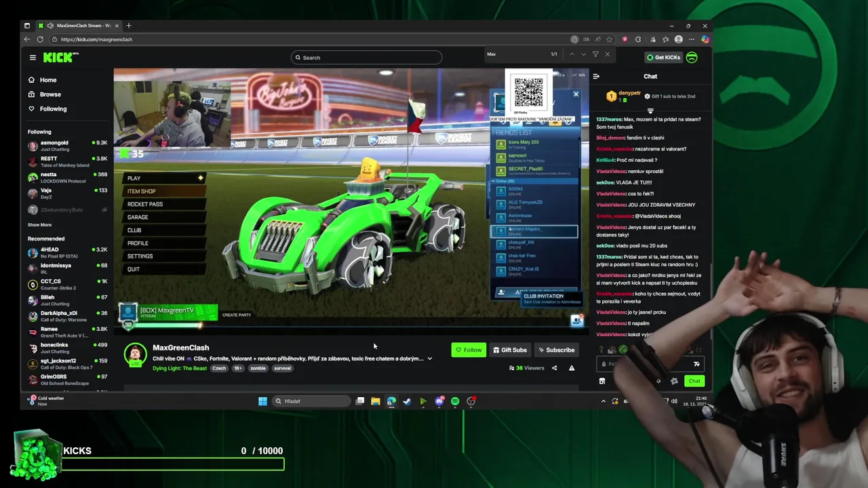The height and width of the screenshot is (488, 868).
Task: Show hidden system tray icons
Action: click(x=604, y=401)
